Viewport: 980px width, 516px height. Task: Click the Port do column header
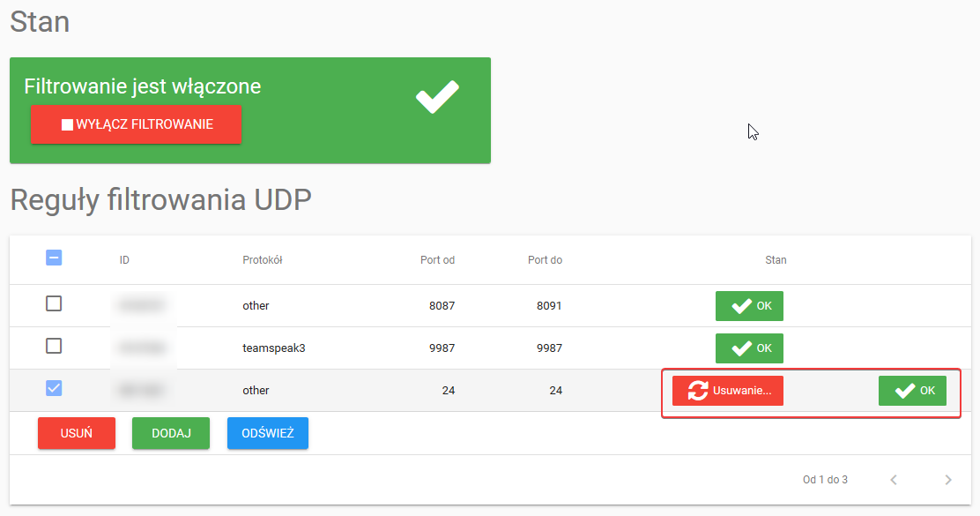click(545, 260)
